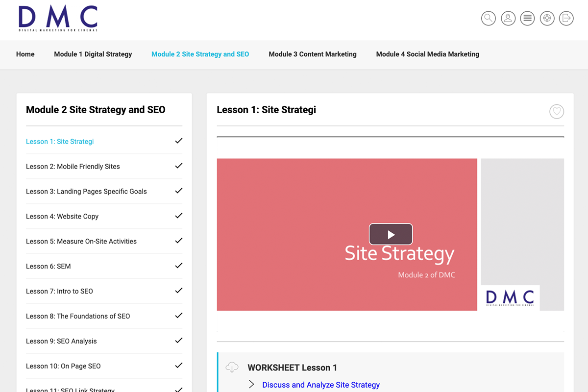
Task: Open Module 4 Social Media Marketing
Action: pyautogui.click(x=427, y=54)
